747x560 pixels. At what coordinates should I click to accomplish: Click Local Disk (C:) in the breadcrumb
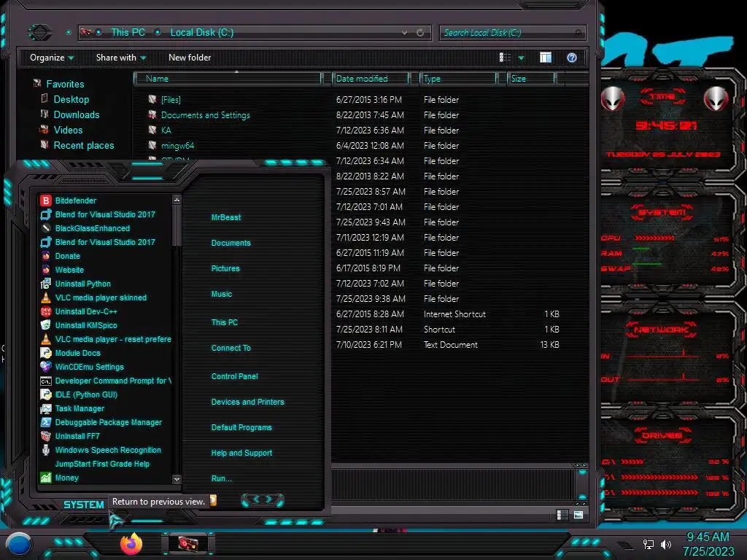202,32
